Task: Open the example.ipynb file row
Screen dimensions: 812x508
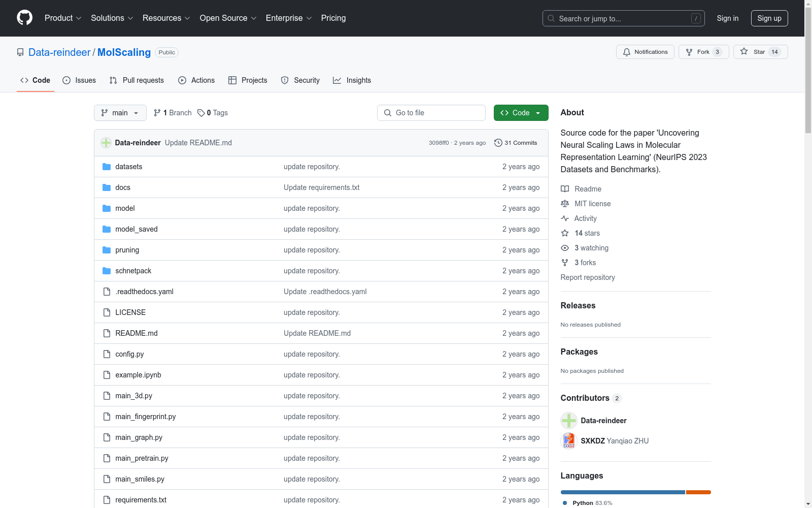Action: [x=321, y=375]
